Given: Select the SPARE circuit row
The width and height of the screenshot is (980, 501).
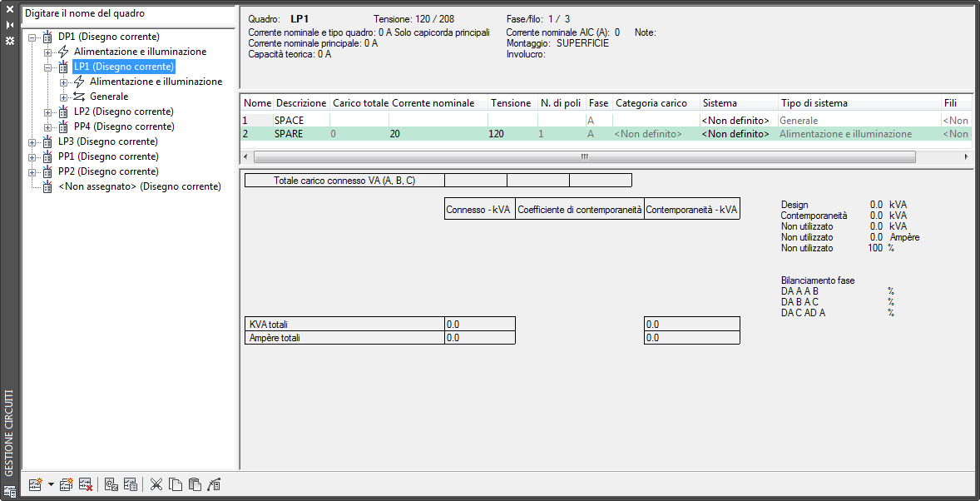Looking at the screenshot, I should (606, 134).
